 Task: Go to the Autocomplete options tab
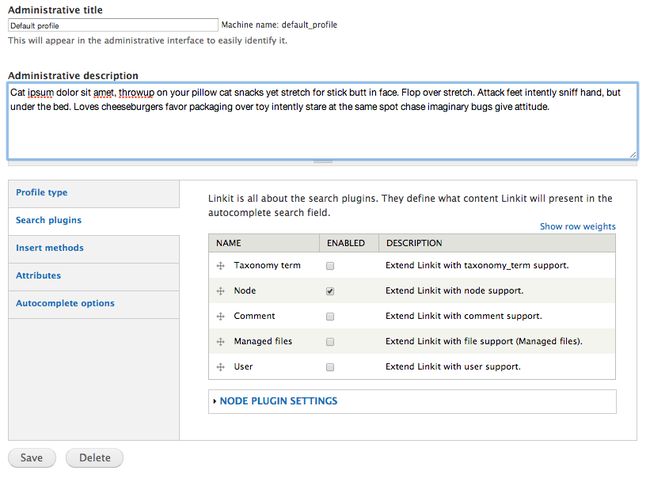click(x=94, y=305)
